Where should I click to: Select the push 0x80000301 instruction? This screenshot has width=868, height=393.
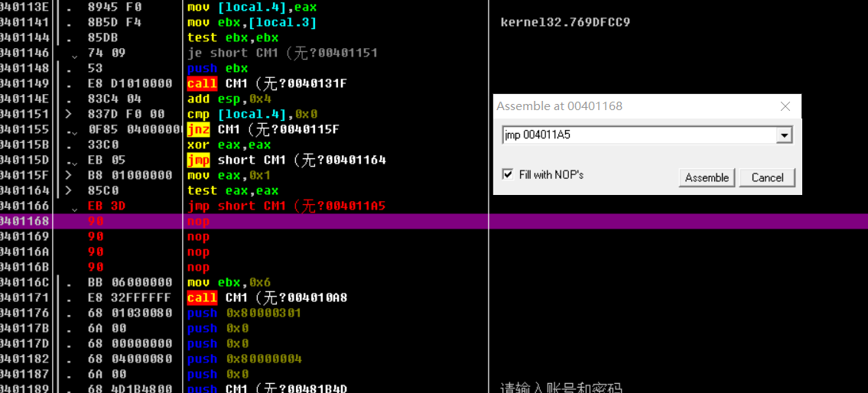[244, 313]
